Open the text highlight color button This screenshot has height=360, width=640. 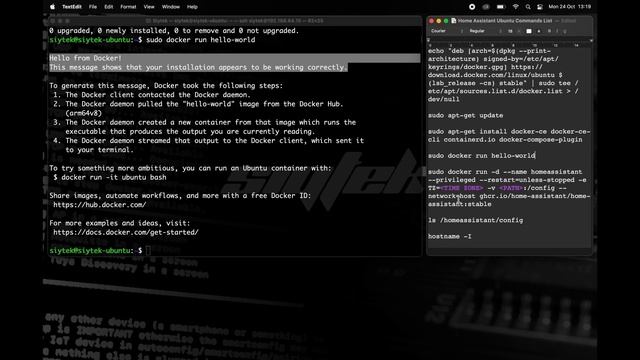click(x=539, y=31)
